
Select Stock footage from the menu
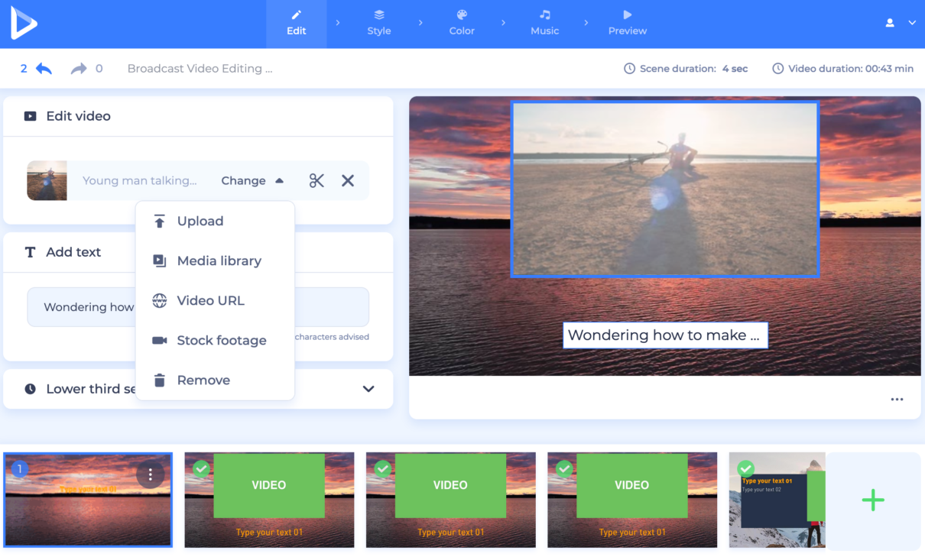[x=221, y=341]
